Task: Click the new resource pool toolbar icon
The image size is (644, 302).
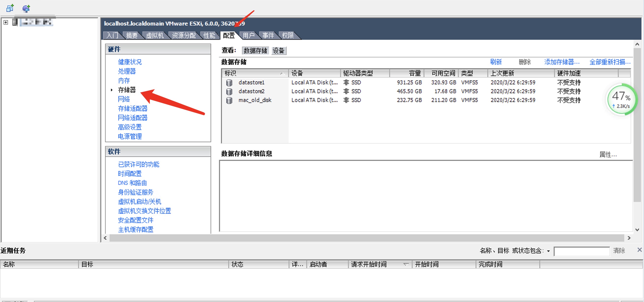Action: [x=26, y=9]
